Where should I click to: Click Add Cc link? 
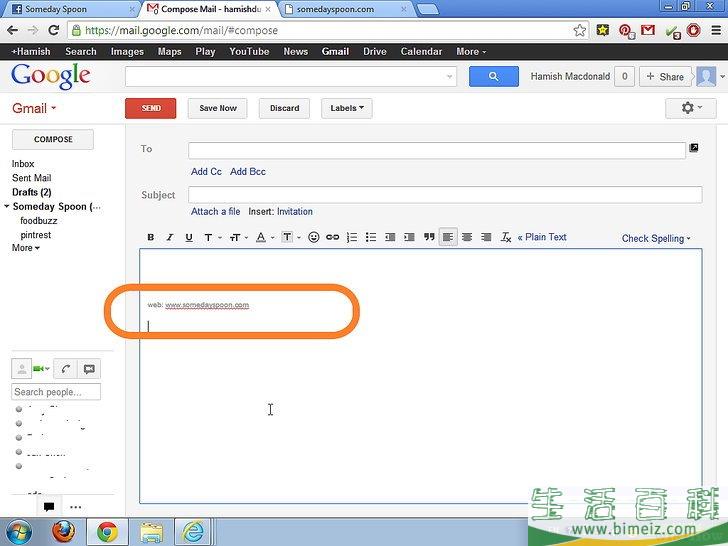tap(206, 171)
